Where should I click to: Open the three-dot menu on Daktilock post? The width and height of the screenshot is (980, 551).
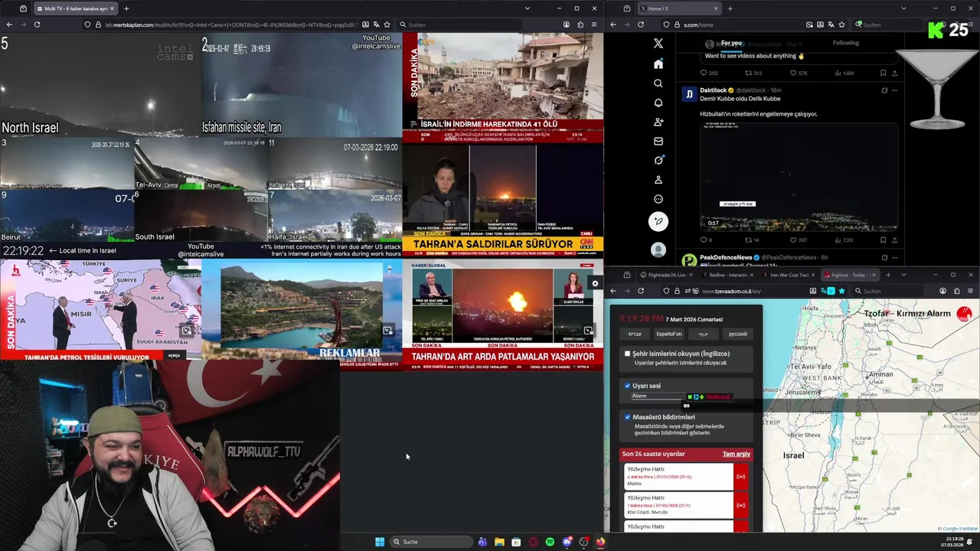(x=894, y=90)
